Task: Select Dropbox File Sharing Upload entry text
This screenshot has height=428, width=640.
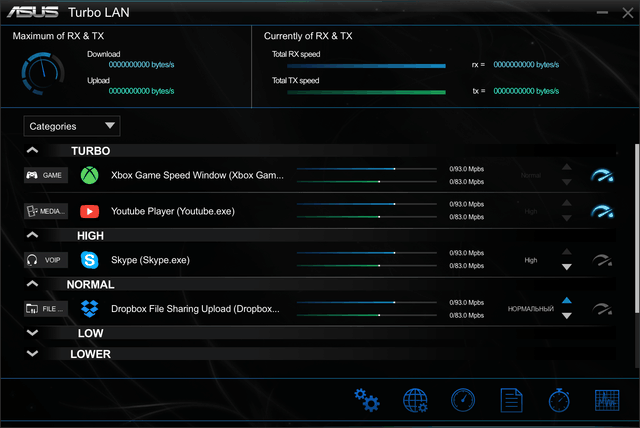Action: tap(196, 308)
